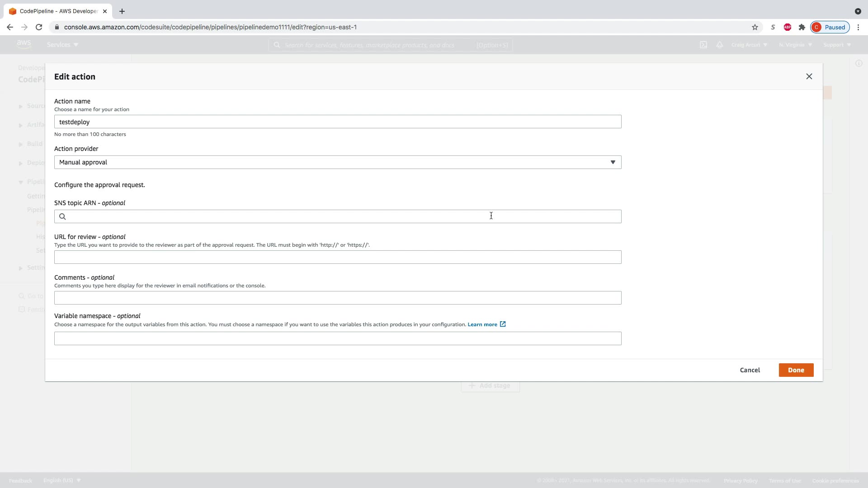Open the Learn more link
Screen dimensions: 868x488
482,324
